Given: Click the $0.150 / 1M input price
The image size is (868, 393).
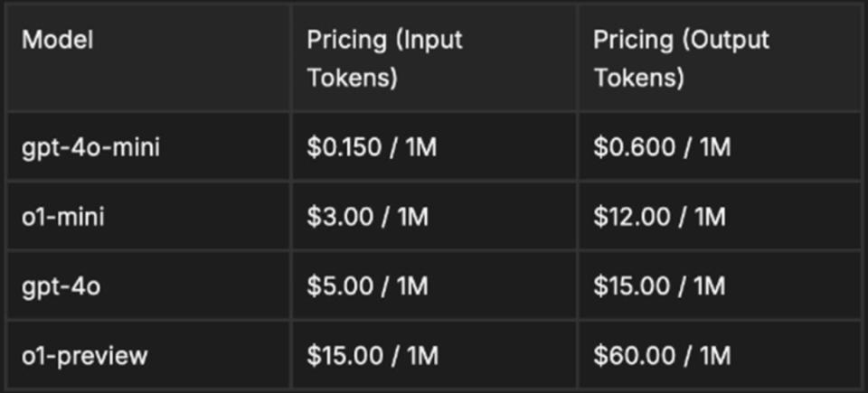Looking at the screenshot, I should (x=372, y=147).
